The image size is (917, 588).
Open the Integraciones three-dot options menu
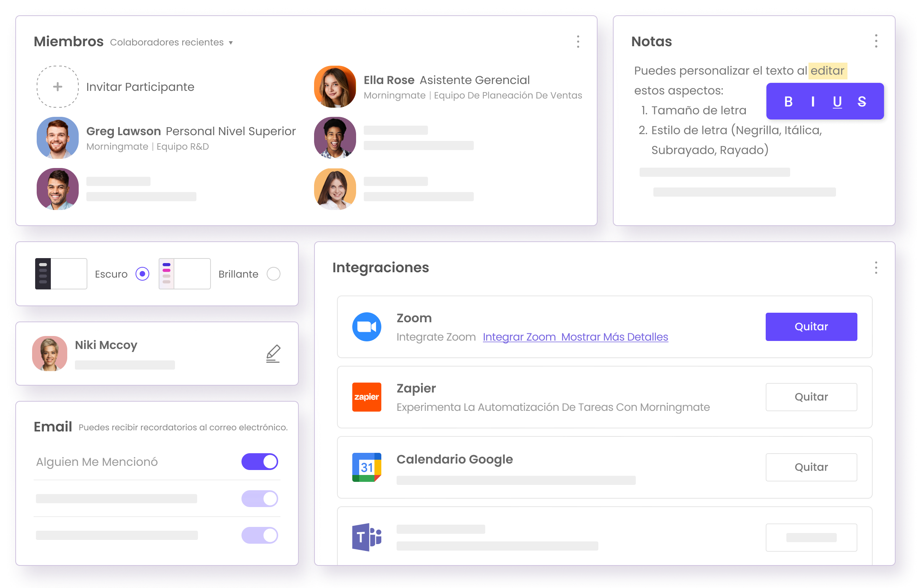coord(876,268)
